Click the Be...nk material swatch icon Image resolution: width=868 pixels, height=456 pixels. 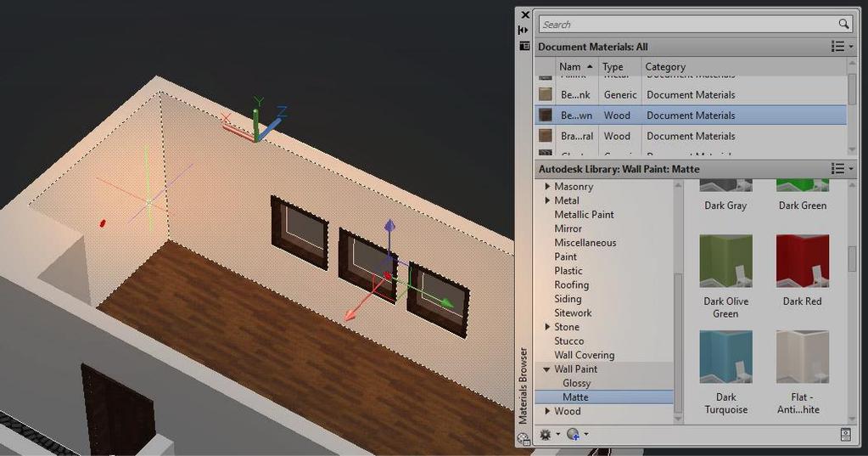coord(546,94)
